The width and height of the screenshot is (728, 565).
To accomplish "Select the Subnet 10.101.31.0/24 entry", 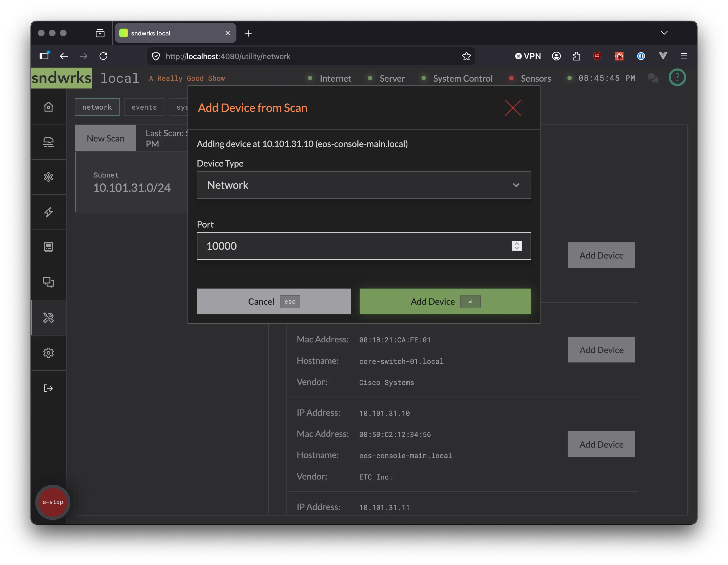I will pyautogui.click(x=132, y=182).
